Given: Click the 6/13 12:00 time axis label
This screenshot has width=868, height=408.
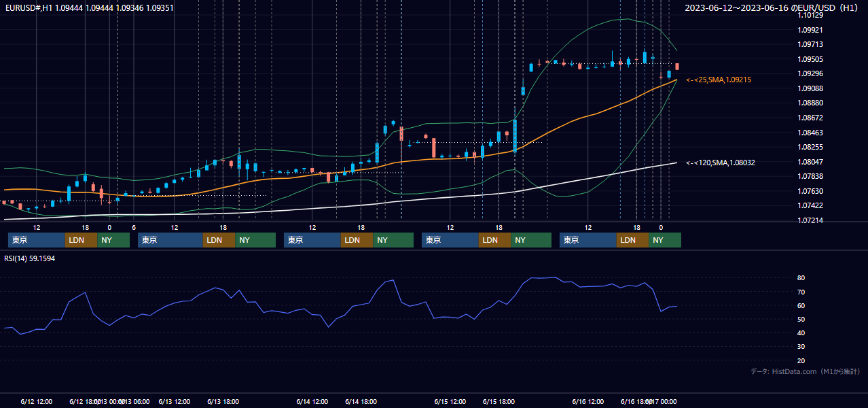Looking at the screenshot, I should click(x=175, y=402).
